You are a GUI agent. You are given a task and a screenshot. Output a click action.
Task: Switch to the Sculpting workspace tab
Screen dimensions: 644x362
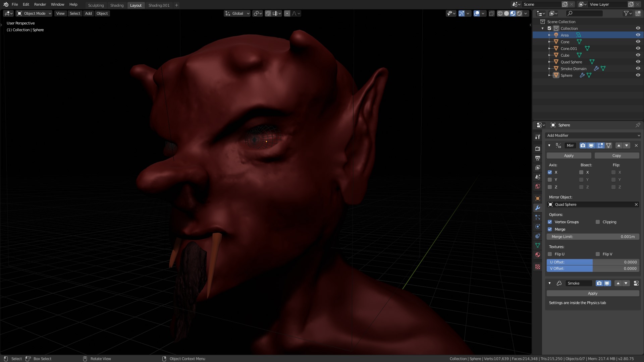(x=96, y=5)
